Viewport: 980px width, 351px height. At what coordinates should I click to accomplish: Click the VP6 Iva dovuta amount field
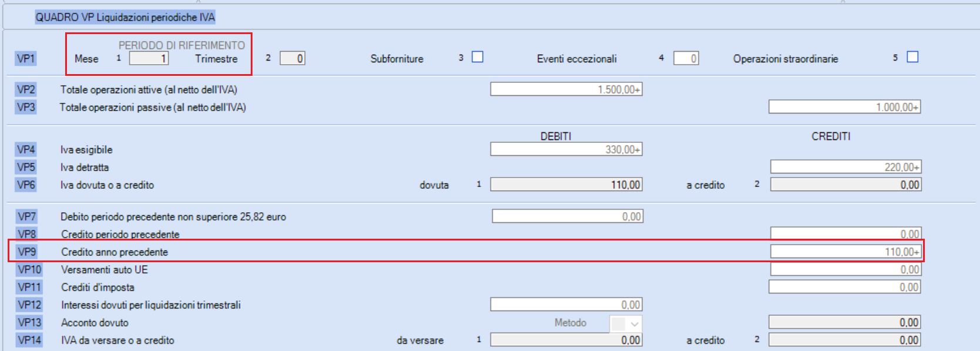(x=567, y=185)
